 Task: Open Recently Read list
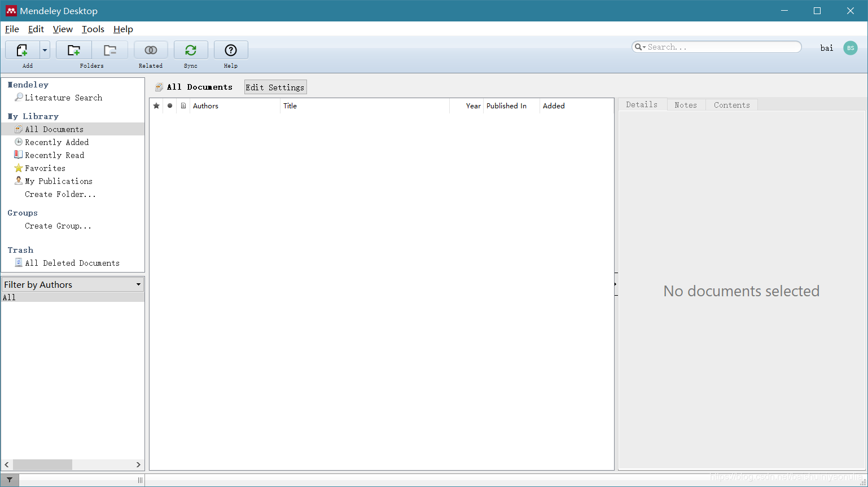(55, 155)
